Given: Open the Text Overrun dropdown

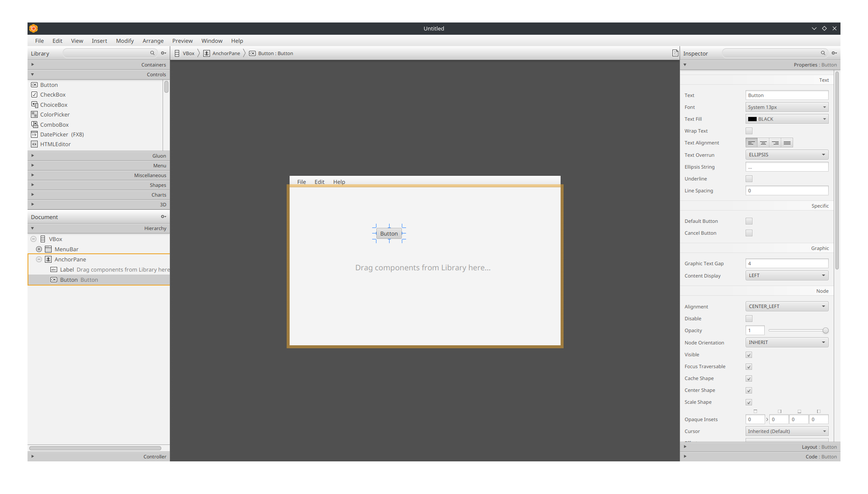Looking at the screenshot, I should pyautogui.click(x=786, y=154).
